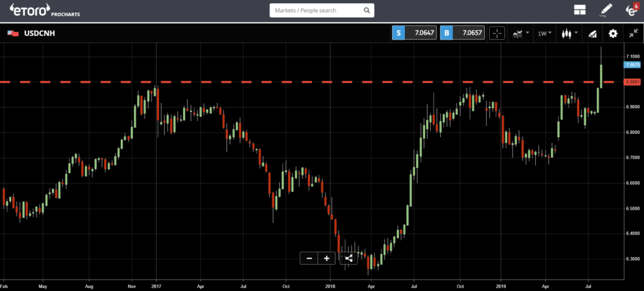Expand the candlestick chart type dropdown
The height and width of the screenshot is (291, 644).
click(x=569, y=33)
